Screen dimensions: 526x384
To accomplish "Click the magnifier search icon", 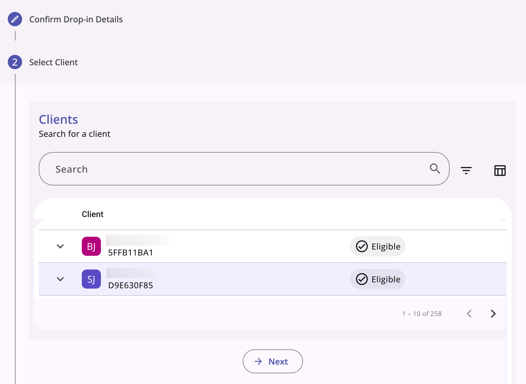I will coord(435,168).
